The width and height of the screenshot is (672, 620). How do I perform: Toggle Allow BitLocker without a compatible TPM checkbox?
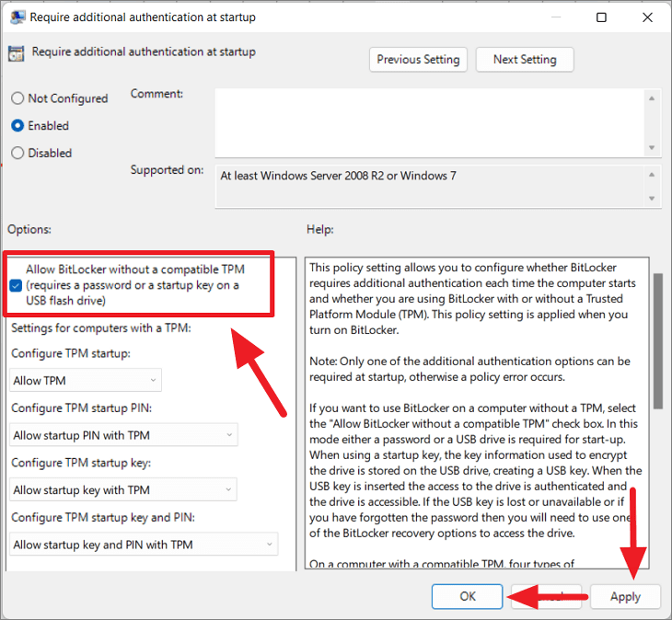pyautogui.click(x=16, y=285)
